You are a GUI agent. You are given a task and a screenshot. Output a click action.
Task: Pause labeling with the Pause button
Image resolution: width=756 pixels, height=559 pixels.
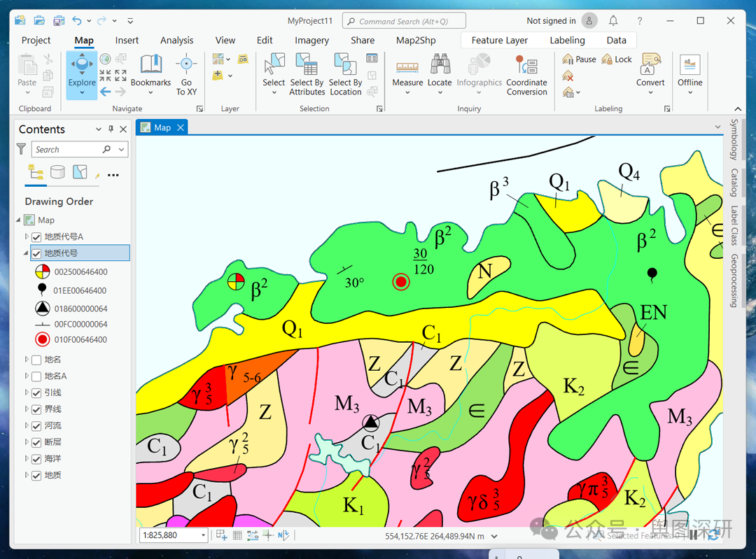[579, 59]
